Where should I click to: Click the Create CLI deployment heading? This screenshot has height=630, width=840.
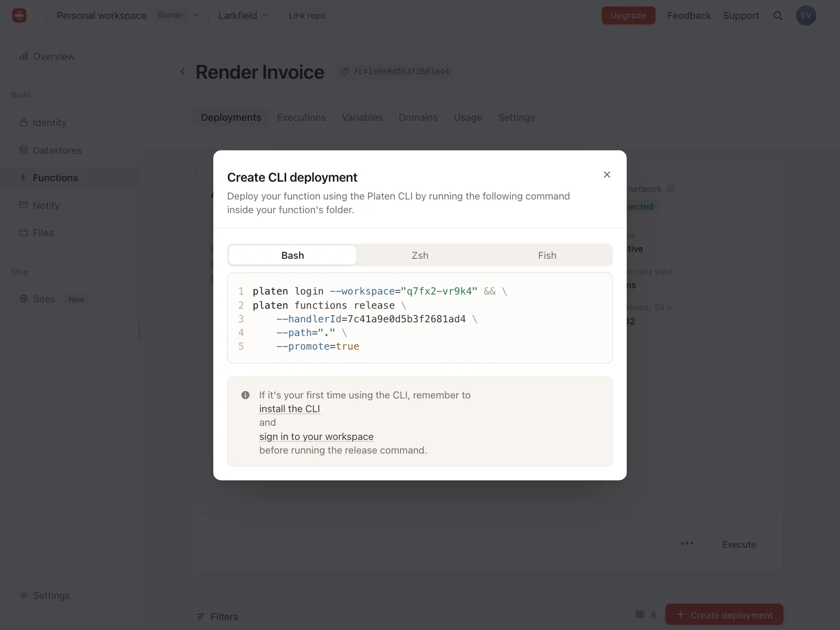292,177
